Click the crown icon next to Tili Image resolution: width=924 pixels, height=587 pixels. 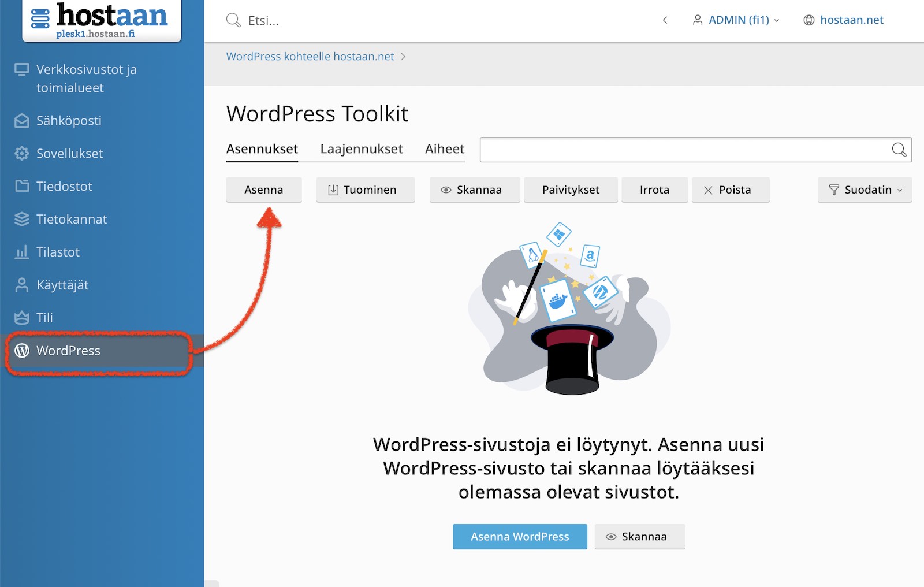(22, 318)
